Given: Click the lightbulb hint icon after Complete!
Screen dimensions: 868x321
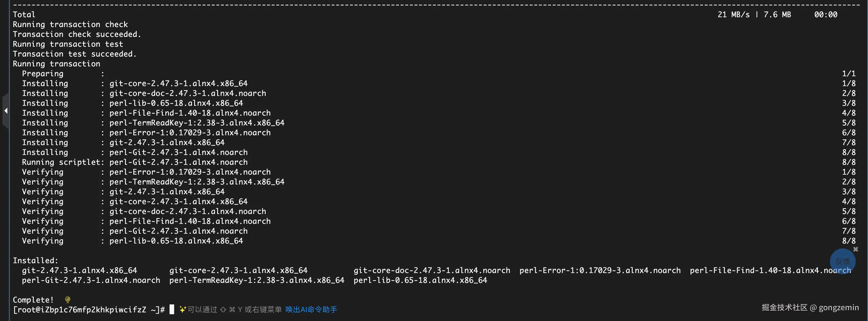Looking at the screenshot, I should tap(67, 299).
